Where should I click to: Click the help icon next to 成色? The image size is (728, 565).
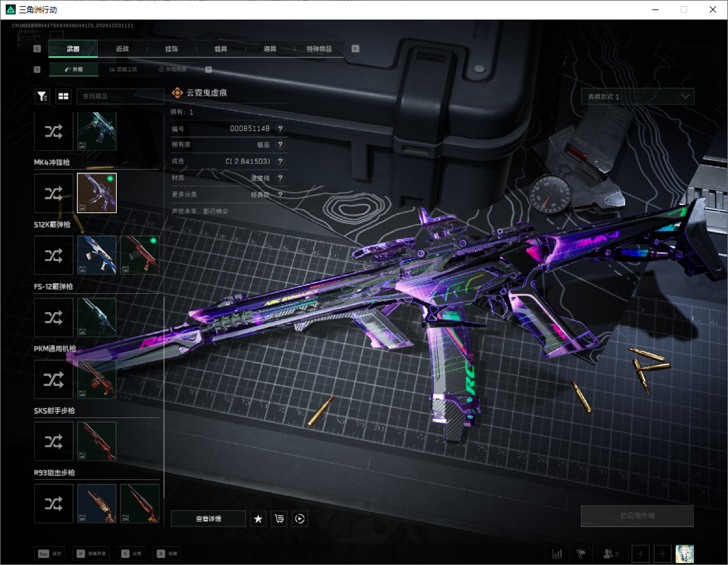[x=280, y=161]
